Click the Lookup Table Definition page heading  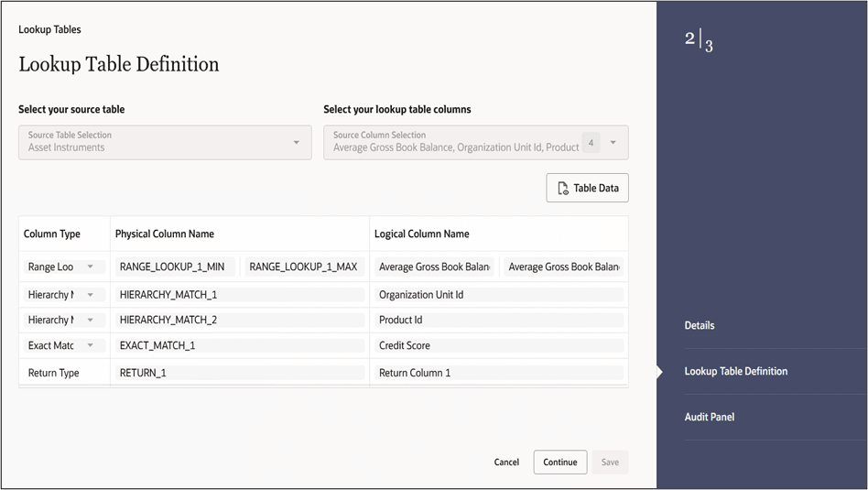pos(119,64)
